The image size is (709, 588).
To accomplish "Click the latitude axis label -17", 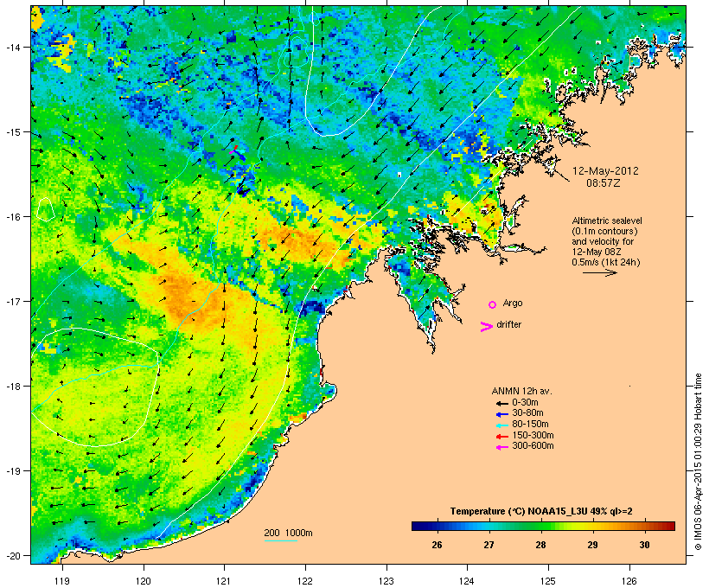I will 12,301.
